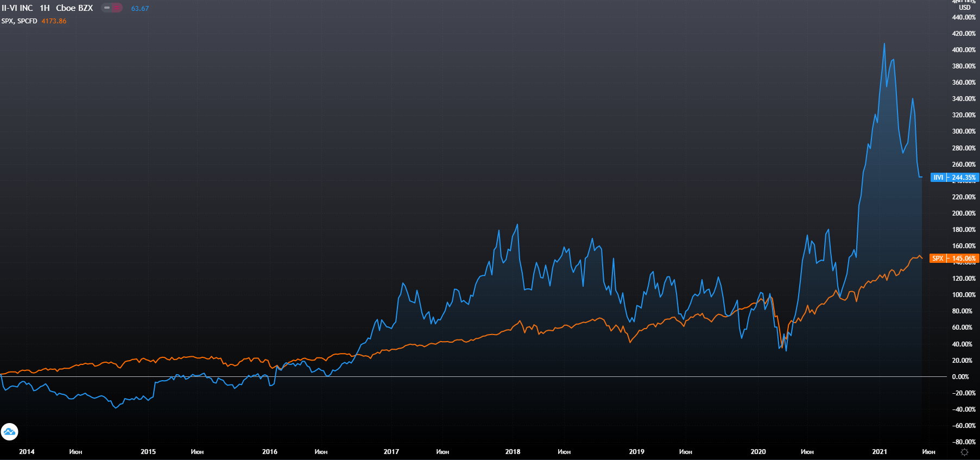Click the 280.00% price scale label
The image size is (980, 460).
[x=964, y=148]
